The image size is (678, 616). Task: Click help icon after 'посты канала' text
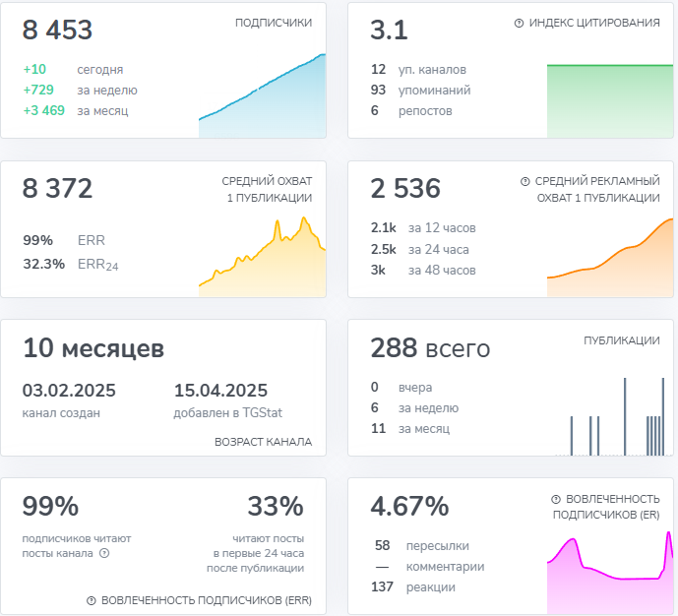click(x=104, y=553)
